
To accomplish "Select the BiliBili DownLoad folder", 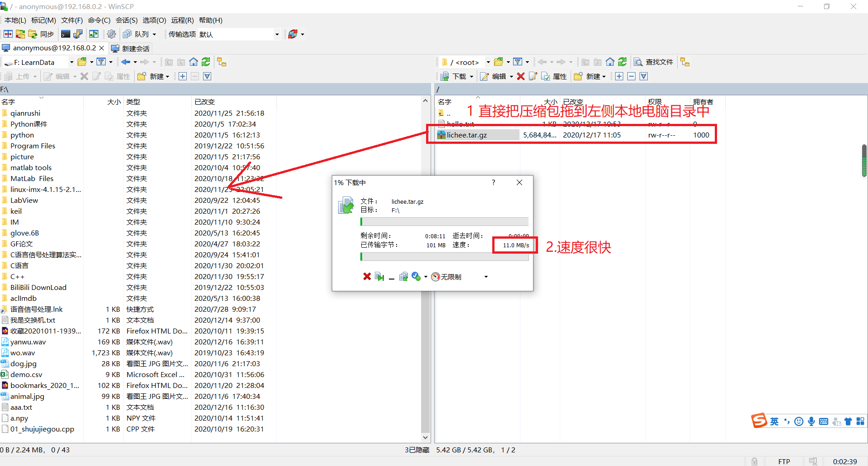I will point(39,287).
